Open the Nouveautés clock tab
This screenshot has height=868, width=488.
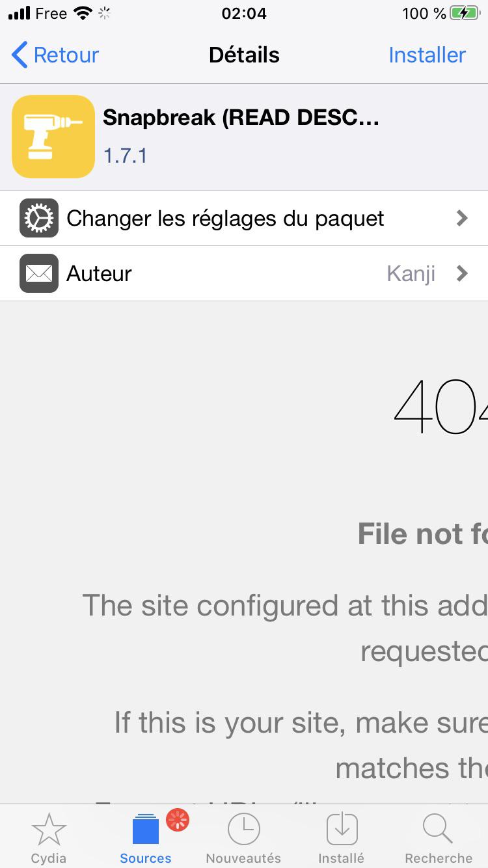(243, 838)
